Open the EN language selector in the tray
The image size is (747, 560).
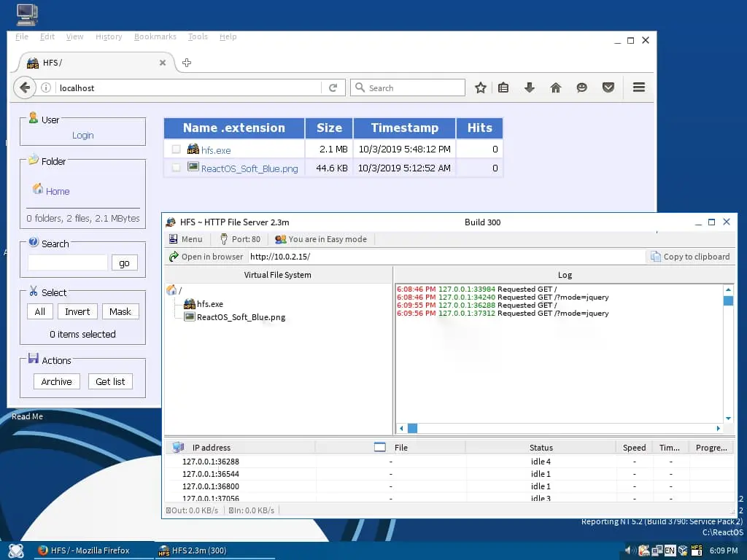point(669,551)
